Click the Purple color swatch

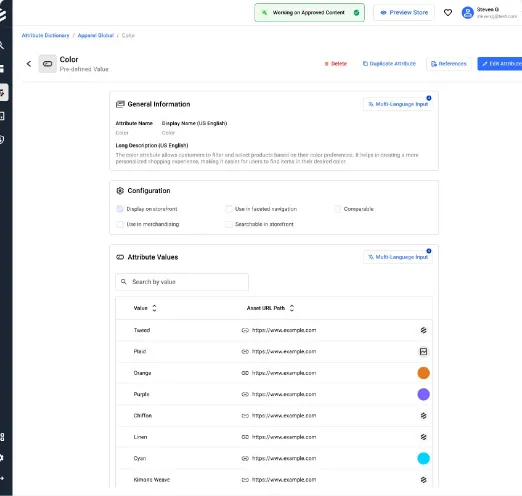[423, 394]
